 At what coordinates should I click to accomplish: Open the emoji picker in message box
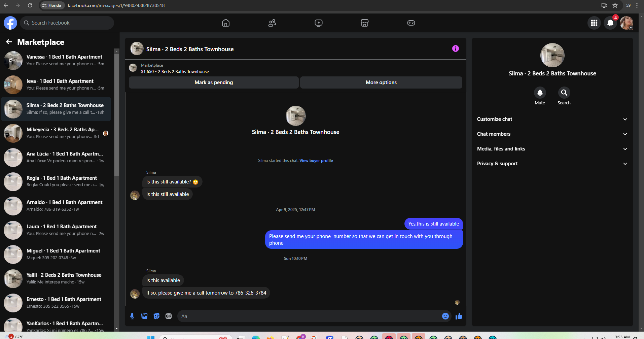point(445,316)
